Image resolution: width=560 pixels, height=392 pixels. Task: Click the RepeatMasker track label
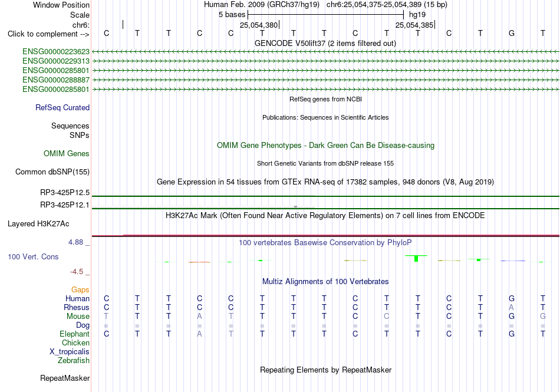tap(65, 378)
